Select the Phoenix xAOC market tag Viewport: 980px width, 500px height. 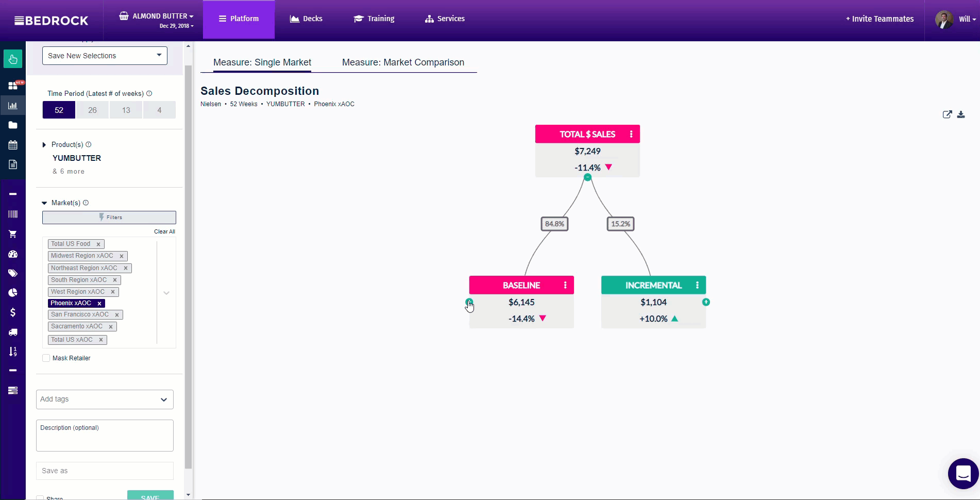tap(71, 303)
